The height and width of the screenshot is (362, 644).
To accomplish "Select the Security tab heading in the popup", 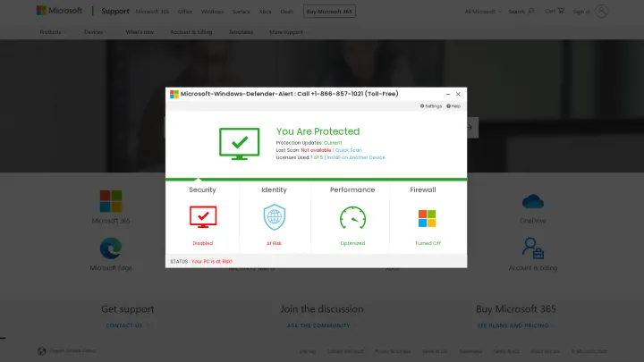I will [202, 189].
